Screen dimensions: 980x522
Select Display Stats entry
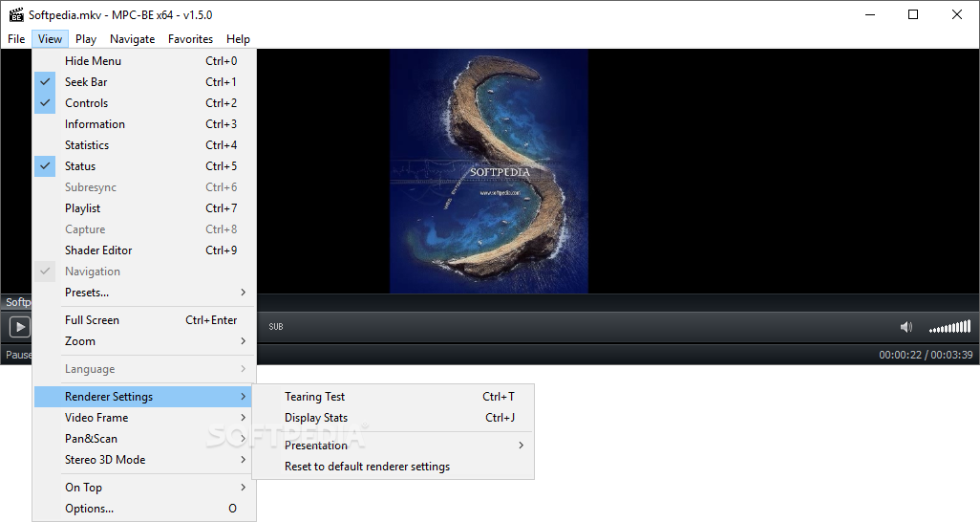click(394, 418)
